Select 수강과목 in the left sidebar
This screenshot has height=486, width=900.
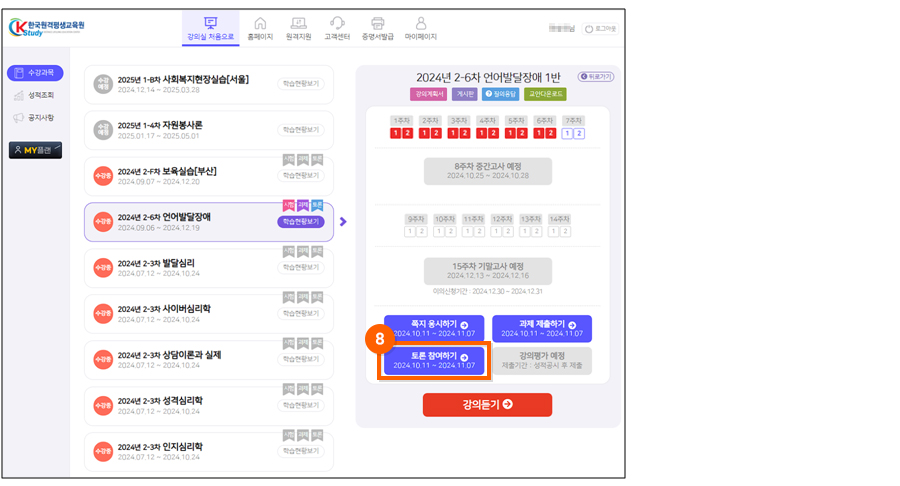pos(35,73)
